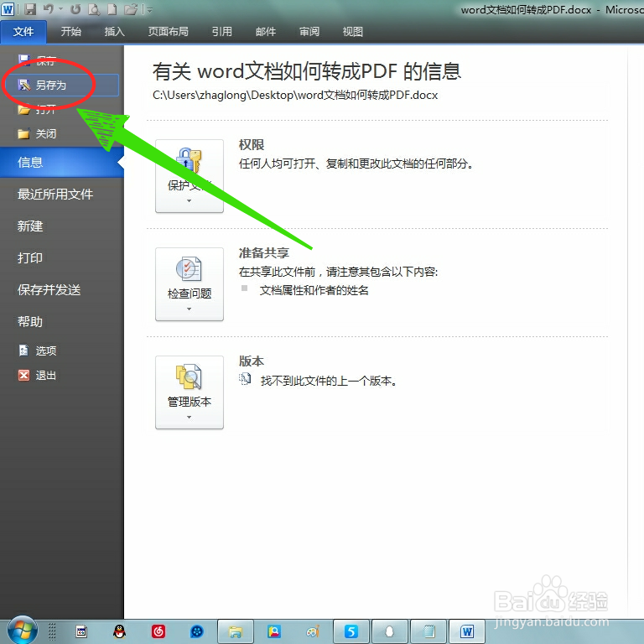Click the page title 有关 word文档如何转成PDF 的信息
The image size is (644, 644).
307,71
